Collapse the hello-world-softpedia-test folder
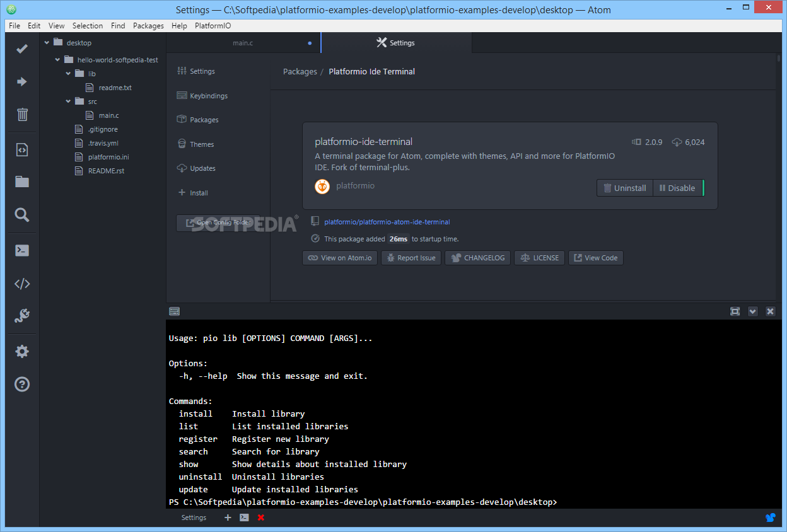787x532 pixels. pyautogui.click(x=58, y=60)
